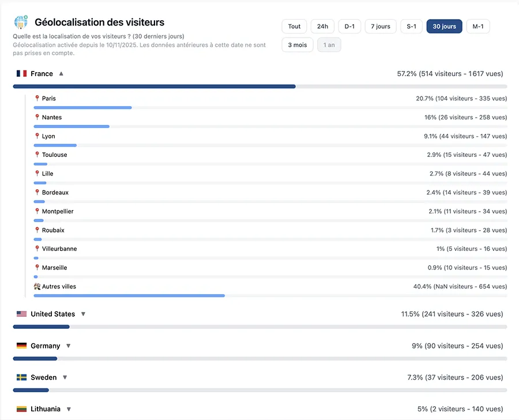Screen dimensions: 519x420
Task: Expand the Germany city breakdown
Action: (68, 346)
